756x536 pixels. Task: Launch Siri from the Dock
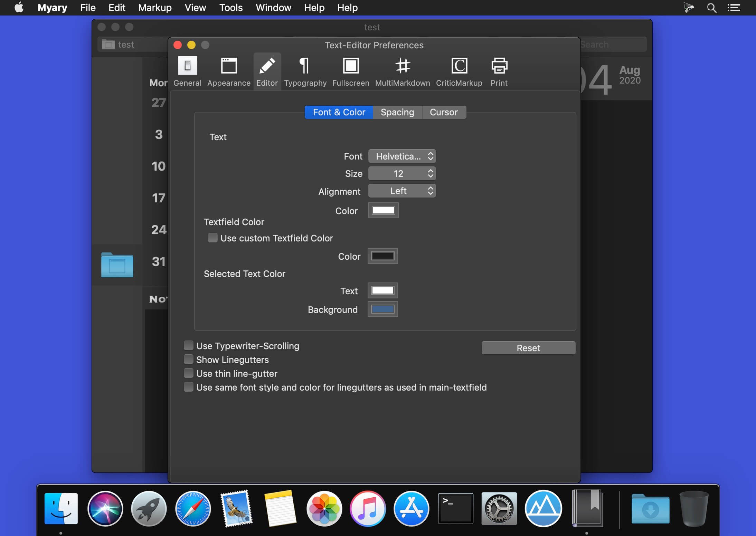pos(105,508)
